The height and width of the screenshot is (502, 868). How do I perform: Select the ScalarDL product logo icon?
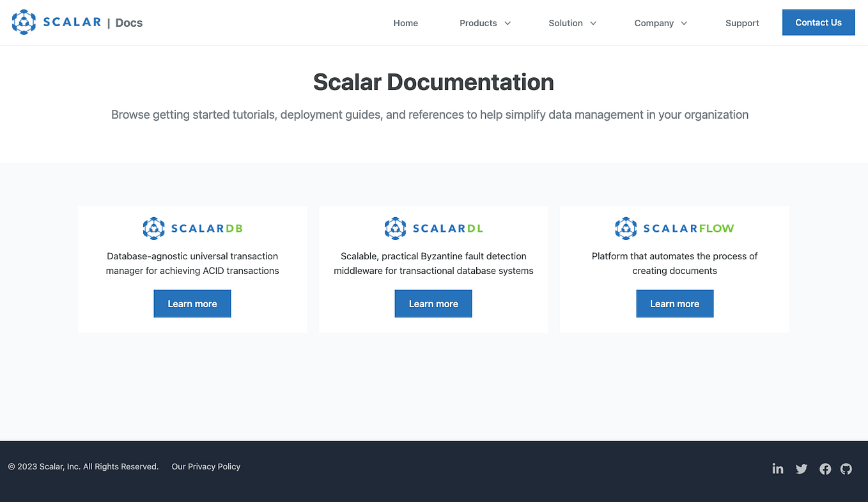395,228
